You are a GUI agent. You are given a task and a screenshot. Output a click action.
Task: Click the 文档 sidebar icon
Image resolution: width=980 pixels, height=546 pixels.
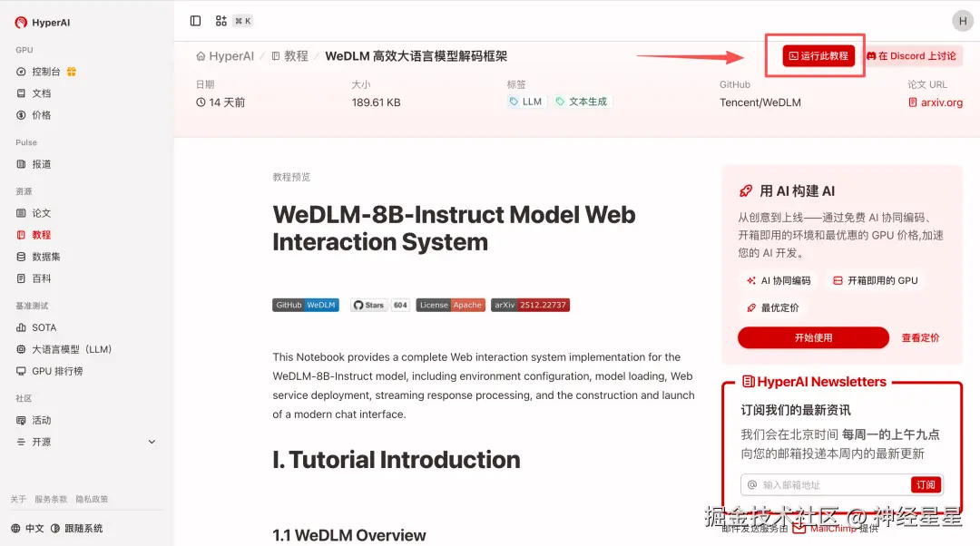21,93
